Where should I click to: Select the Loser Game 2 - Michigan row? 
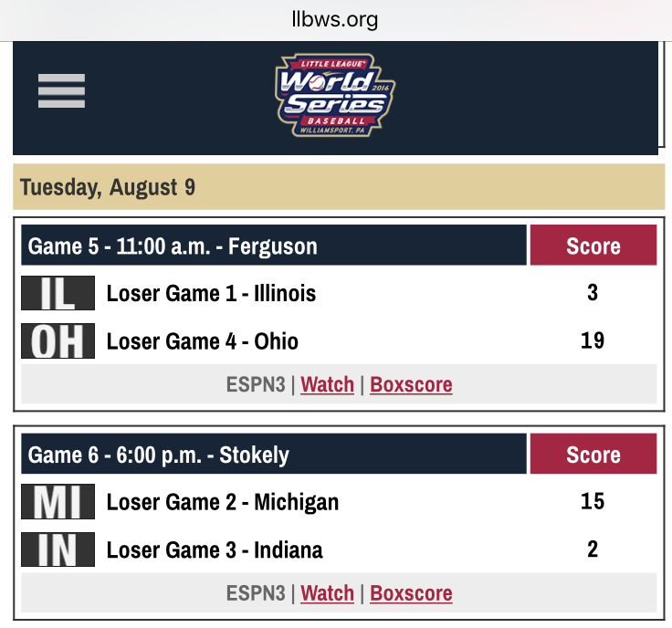tap(339, 502)
